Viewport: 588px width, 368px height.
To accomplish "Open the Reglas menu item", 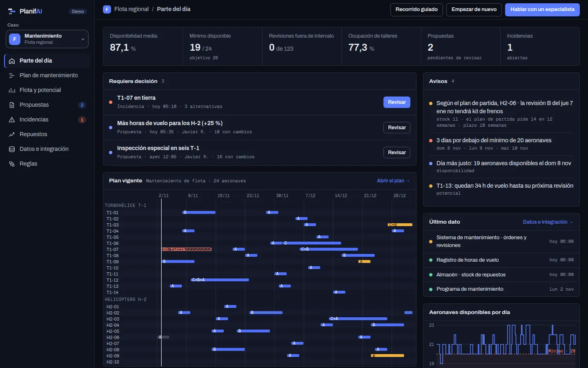I will 47,164.
